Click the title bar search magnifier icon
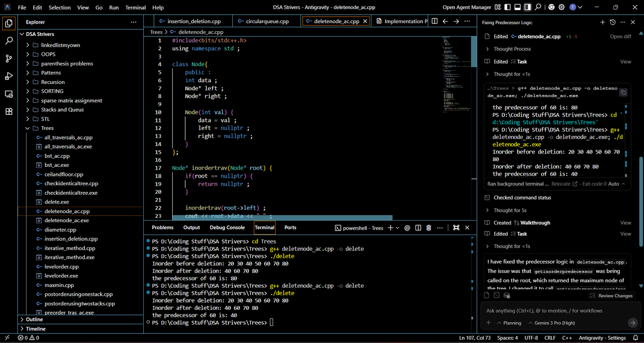This screenshot has height=343, width=644. [x=538, y=7]
